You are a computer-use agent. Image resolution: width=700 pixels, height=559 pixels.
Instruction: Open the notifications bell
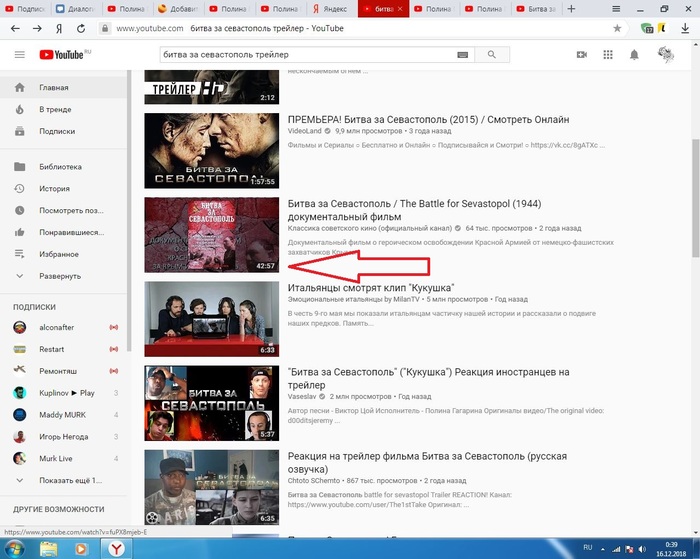click(x=635, y=55)
